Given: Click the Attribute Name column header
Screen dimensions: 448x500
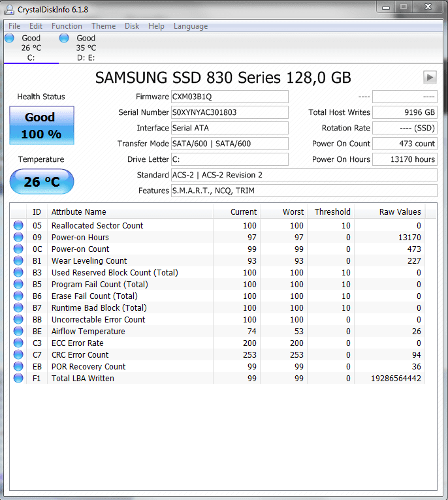Looking at the screenshot, I should click(x=130, y=211).
